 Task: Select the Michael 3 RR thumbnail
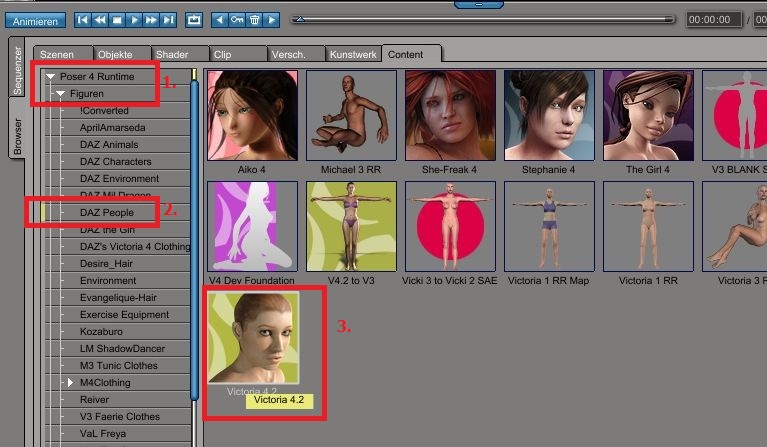[x=351, y=115]
